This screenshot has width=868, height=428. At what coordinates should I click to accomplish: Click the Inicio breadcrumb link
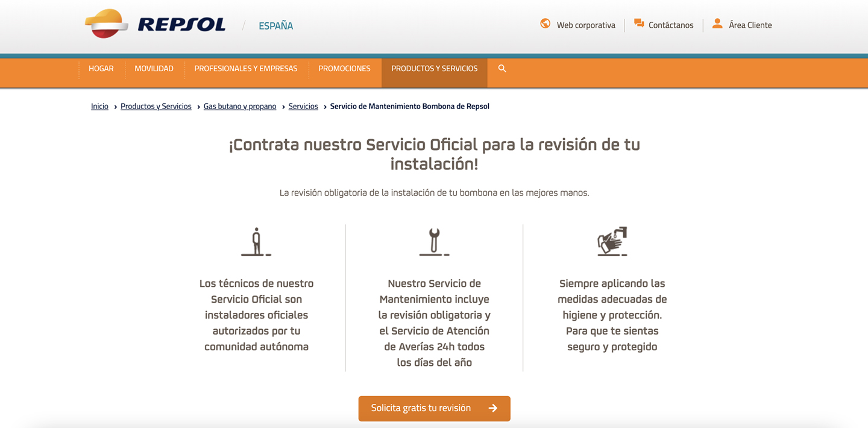click(x=99, y=107)
